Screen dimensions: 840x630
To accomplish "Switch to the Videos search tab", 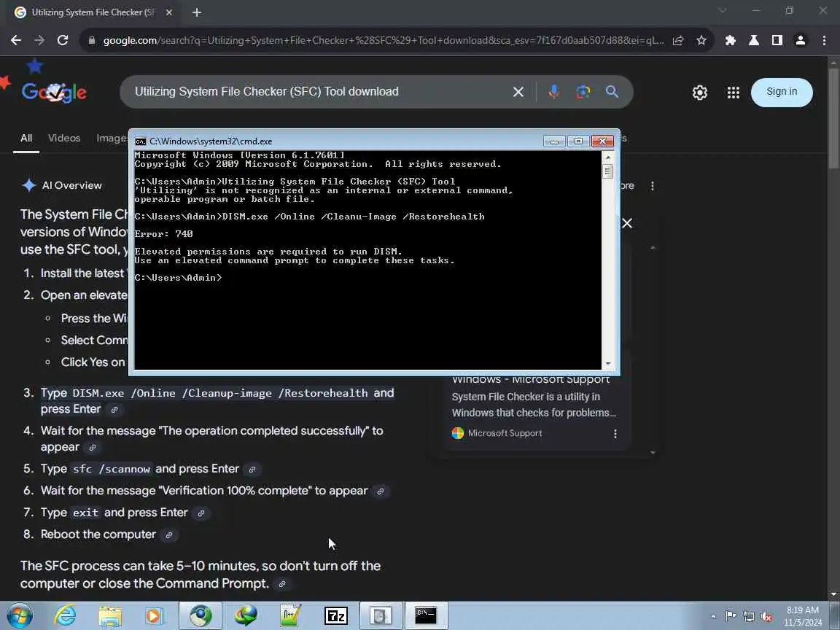I will point(64,139).
